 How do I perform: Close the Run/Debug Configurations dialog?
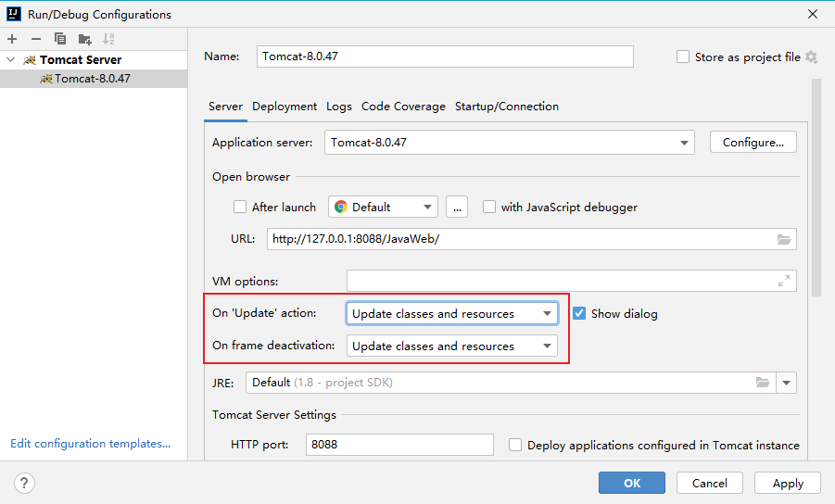813,15
